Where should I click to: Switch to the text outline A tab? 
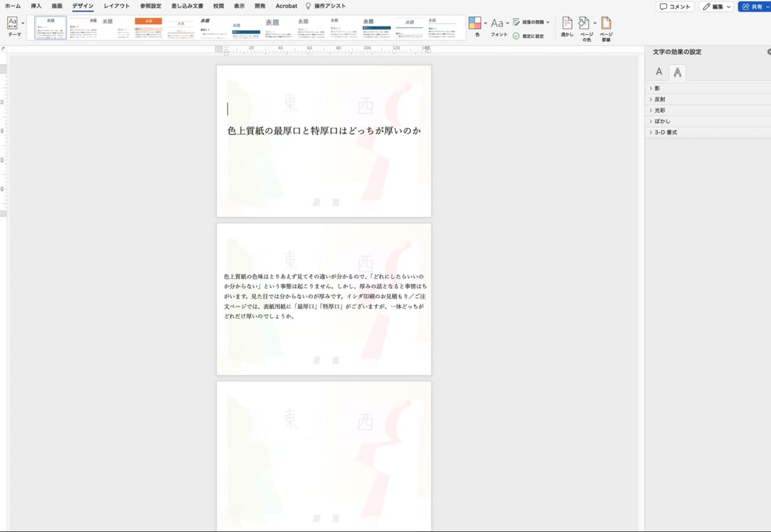click(x=677, y=72)
